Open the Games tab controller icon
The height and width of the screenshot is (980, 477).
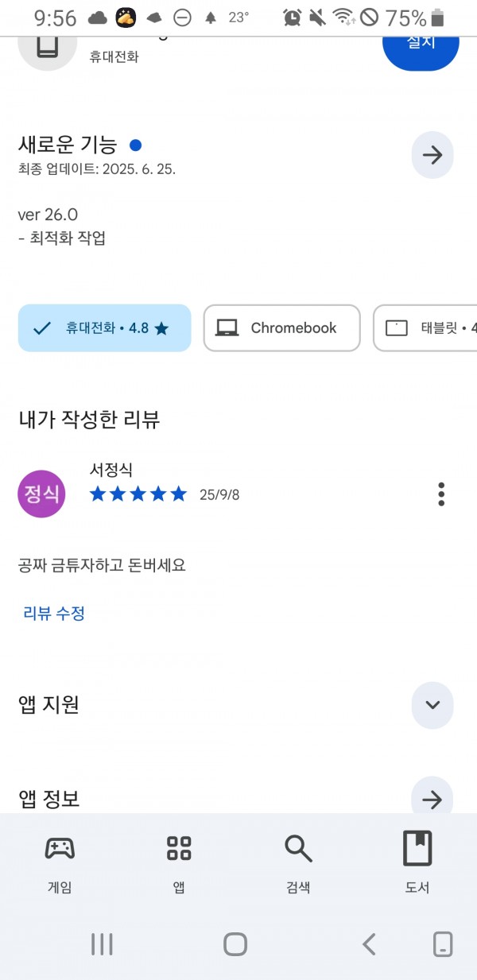[x=60, y=849]
